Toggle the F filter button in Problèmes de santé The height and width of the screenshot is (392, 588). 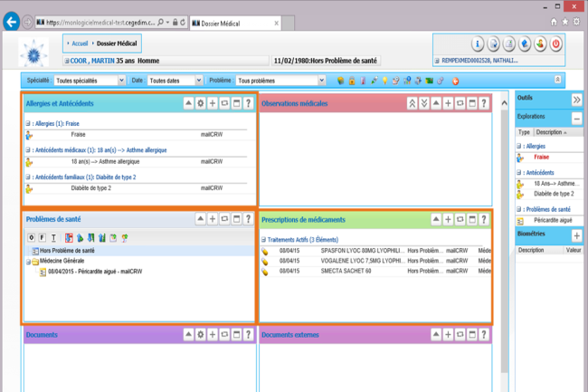42,237
